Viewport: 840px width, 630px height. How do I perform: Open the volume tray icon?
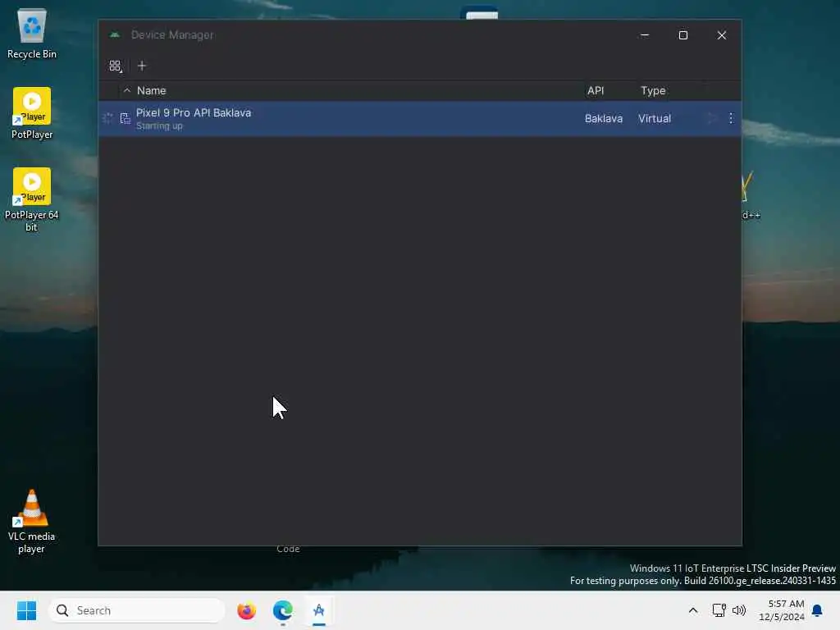point(739,610)
